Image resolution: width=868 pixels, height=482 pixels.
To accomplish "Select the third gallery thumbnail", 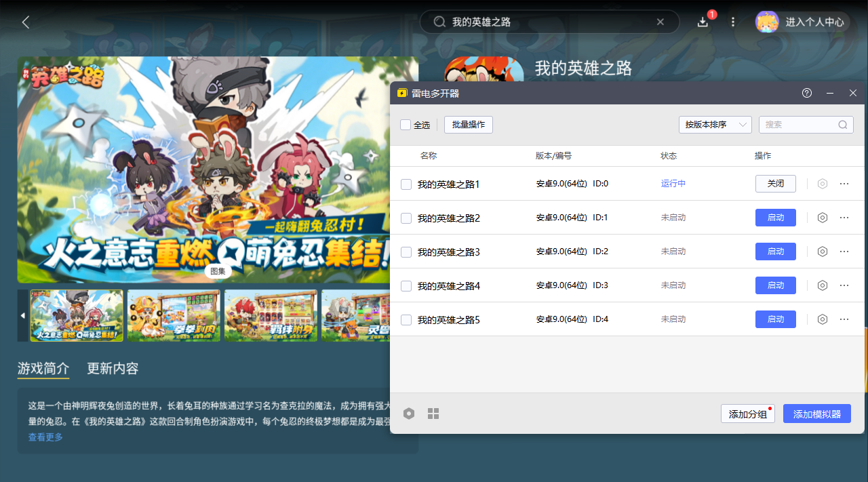I will (271, 315).
